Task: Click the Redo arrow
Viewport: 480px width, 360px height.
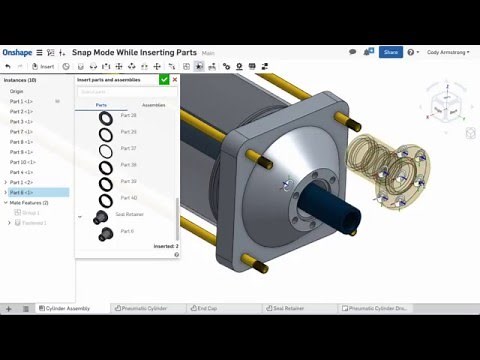Action: click(x=20, y=67)
